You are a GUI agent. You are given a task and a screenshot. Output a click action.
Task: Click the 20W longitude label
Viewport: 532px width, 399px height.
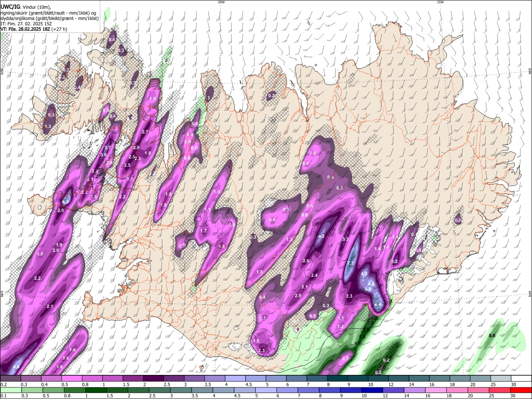tap(221, 2)
